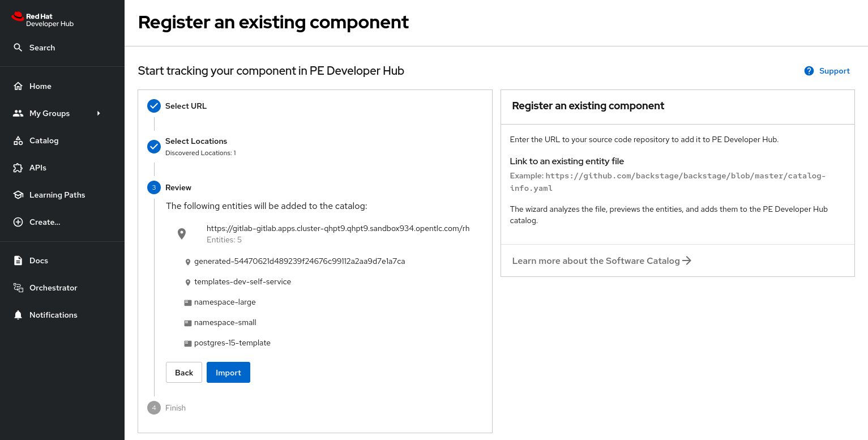Open Orchestrator in the sidebar

point(62,288)
